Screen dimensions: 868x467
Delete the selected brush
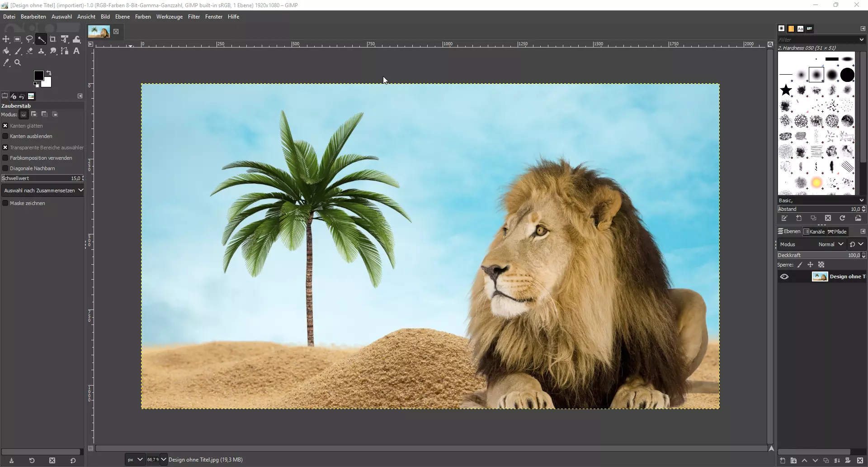point(829,218)
